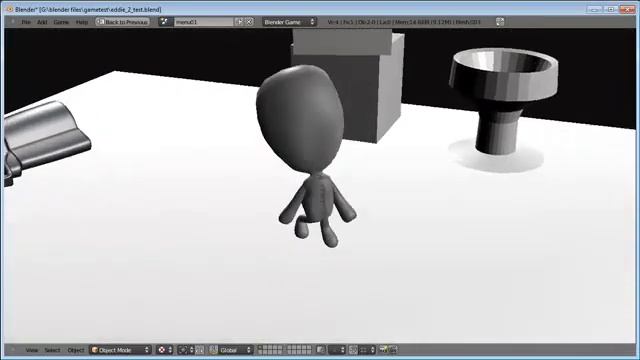Open the Object Mode dropdown

120,350
